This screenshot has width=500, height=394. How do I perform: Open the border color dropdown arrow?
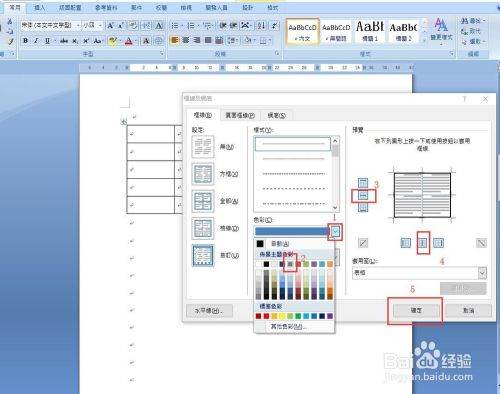coord(335,231)
